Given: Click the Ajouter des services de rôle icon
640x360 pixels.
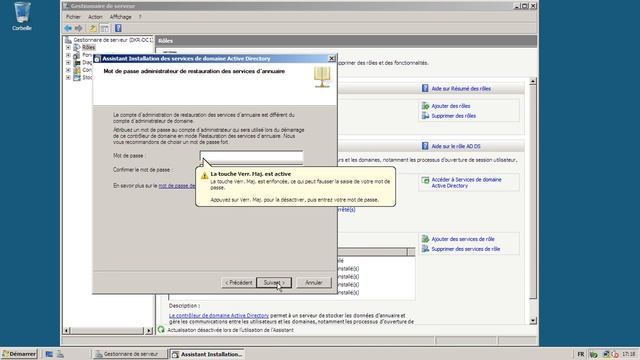Looking at the screenshot, I should 425,239.
